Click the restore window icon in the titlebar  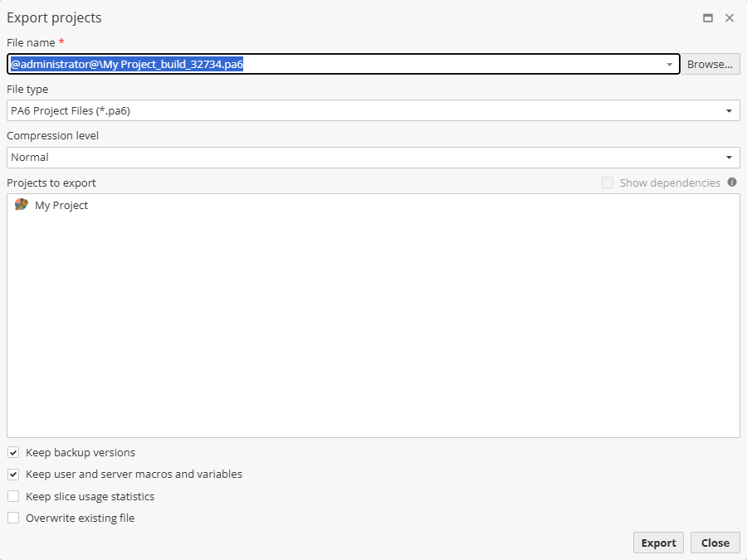pos(709,17)
